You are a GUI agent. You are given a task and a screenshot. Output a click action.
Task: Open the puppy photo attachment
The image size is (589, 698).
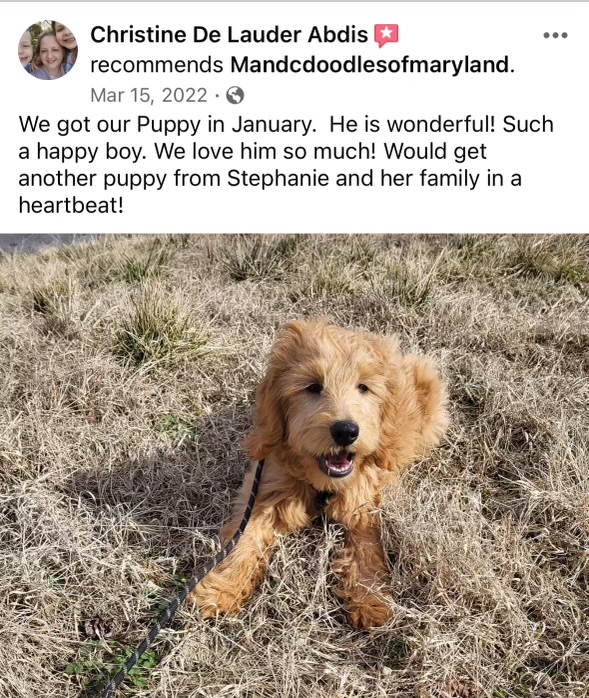click(294, 466)
